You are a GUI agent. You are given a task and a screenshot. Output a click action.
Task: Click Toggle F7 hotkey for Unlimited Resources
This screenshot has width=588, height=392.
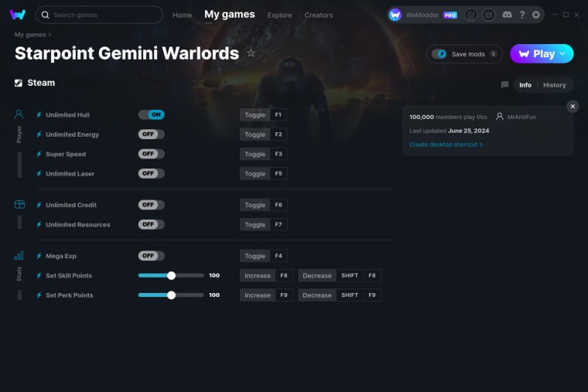pyautogui.click(x=263, y=224)
